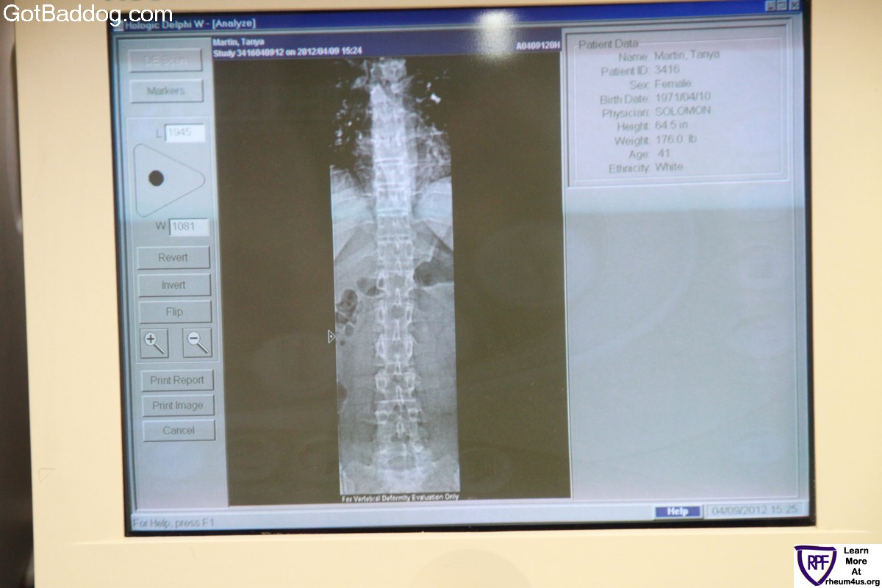This screenshot has width=882, height=588.
Task: Click the Print Image button
Action: pyautogui.click(x=177, y=406)
